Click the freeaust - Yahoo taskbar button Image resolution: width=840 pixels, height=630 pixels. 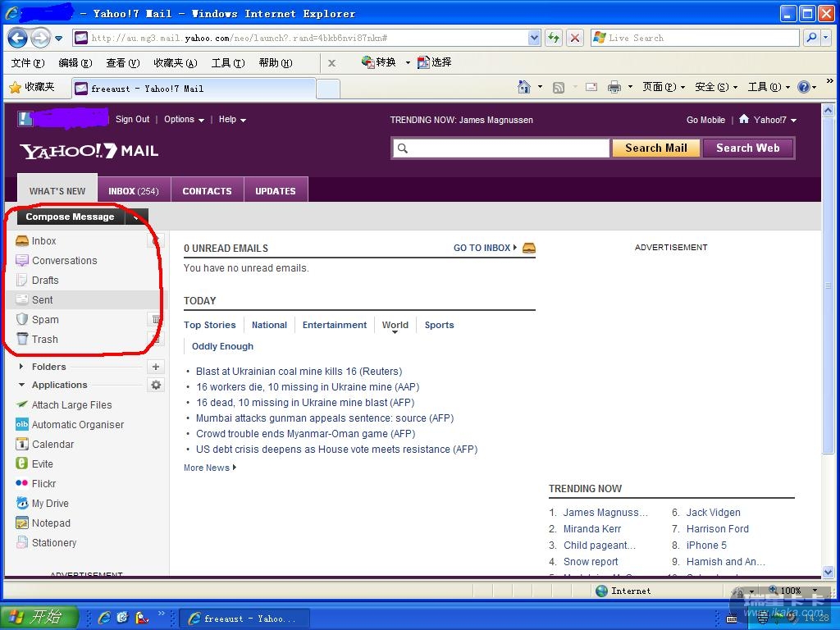point(244,619)
